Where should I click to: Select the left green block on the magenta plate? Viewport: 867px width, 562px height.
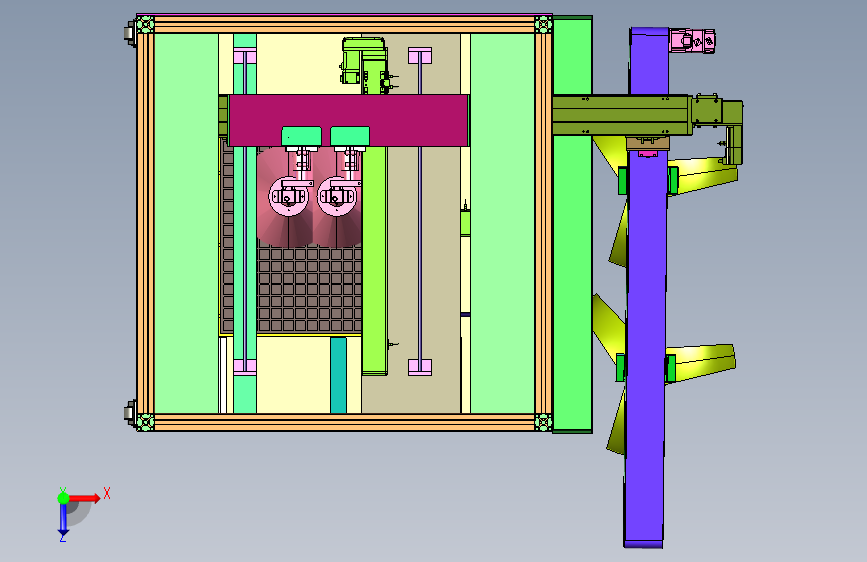301,136
